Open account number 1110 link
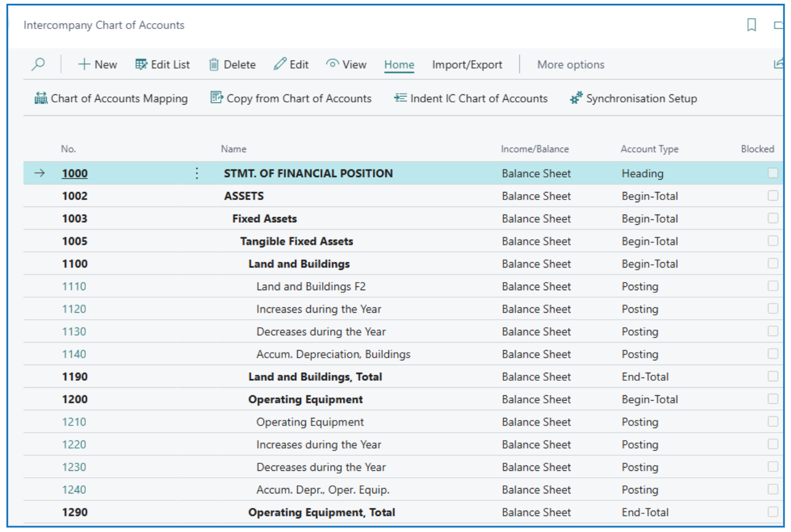Image resolution: width=791 pixels, height=532 pixels. coord(74,286)
